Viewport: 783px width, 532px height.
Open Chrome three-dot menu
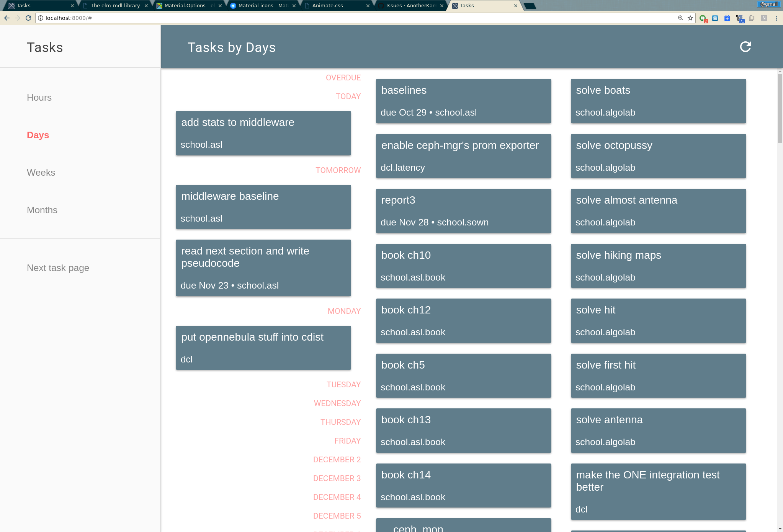tap(776, 18)
